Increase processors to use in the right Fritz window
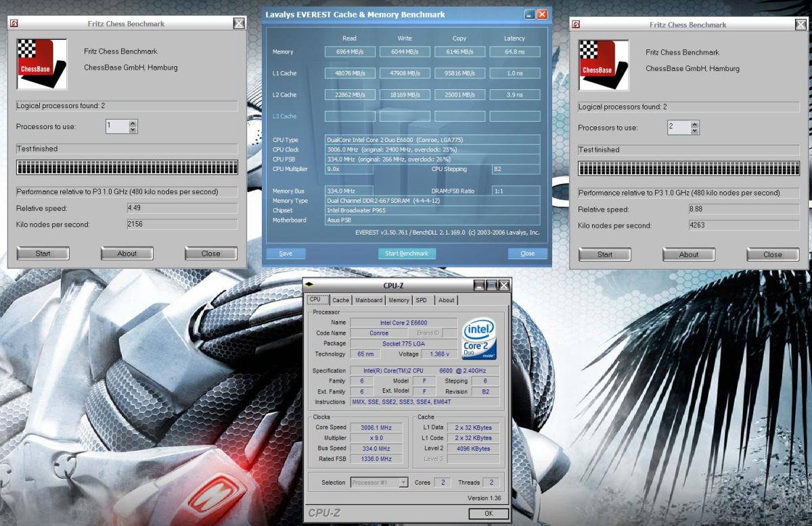 (x=694, y=124)
